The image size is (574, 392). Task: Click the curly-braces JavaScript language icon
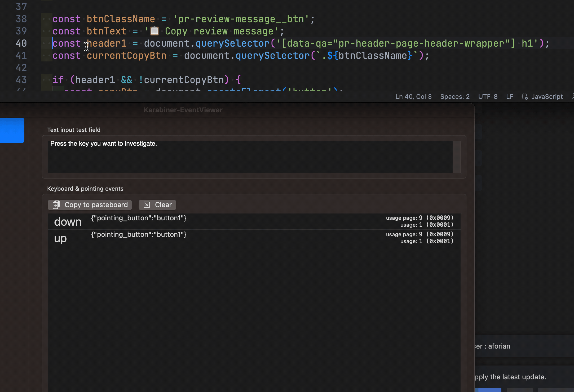click(524, 96)
